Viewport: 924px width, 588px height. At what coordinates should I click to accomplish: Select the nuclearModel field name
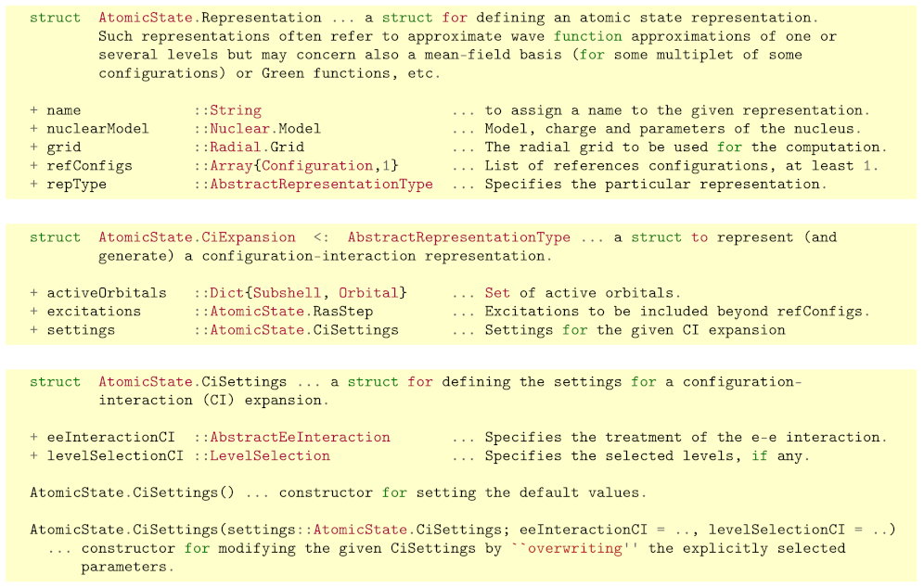(96, 129)
